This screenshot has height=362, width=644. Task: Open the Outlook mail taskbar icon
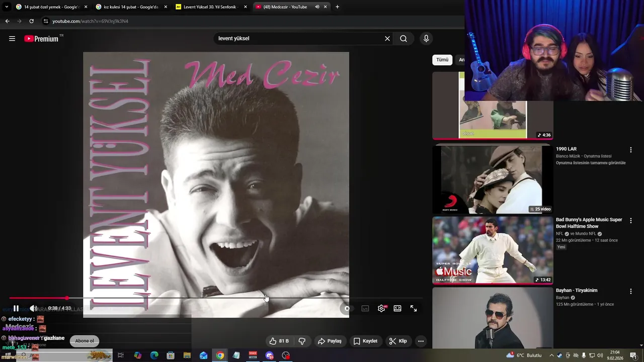(x=203, y=355)
